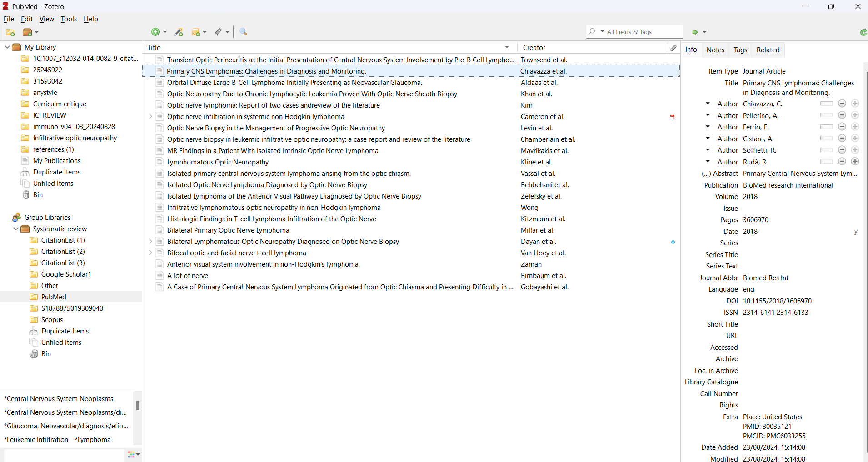Screen dimensions: 868x462
Task: Switch to the Notes tab
Action: coord(715,50)
